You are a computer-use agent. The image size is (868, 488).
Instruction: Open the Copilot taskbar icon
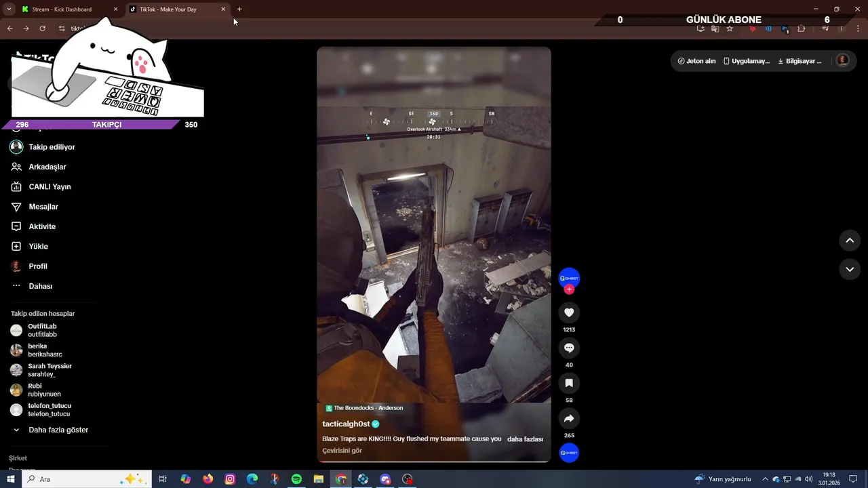click(x=186, y=479)
